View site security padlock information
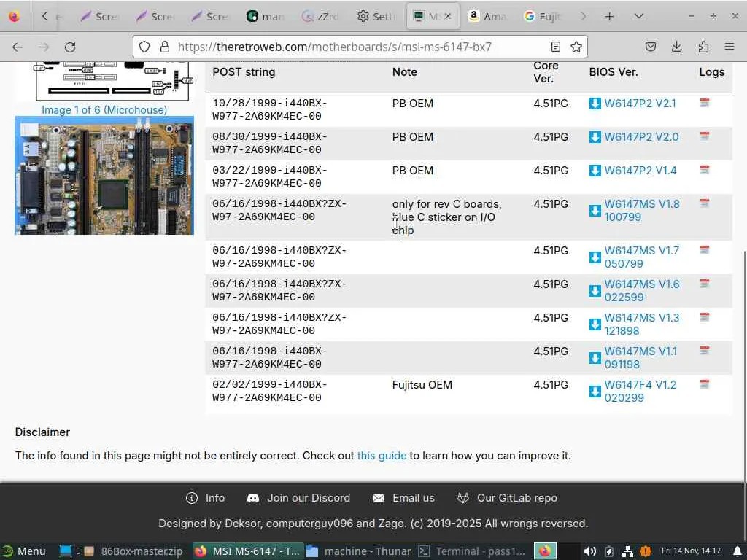Viewport: 747px width, 560px height. [x=165, y=47]
